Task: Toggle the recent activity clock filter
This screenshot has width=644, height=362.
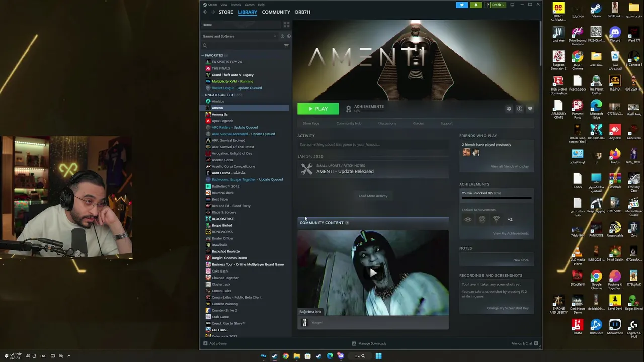Action: [x=282, y=36]
